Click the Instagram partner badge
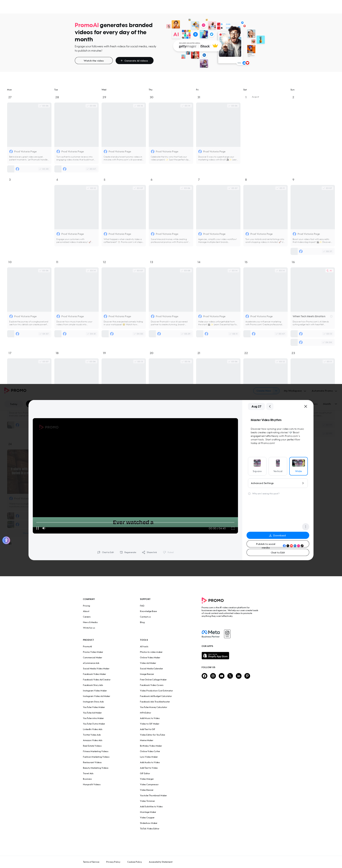Screen dimensions: 342x868 click(x=227, y=634)
